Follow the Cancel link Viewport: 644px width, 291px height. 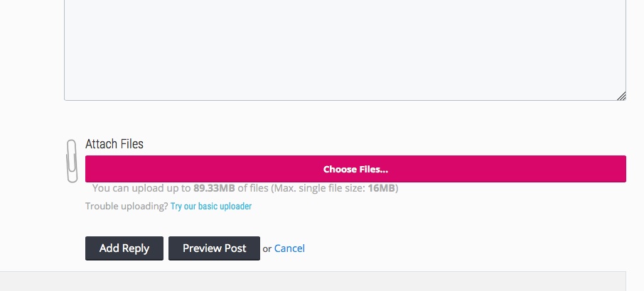tap(289, 248)
